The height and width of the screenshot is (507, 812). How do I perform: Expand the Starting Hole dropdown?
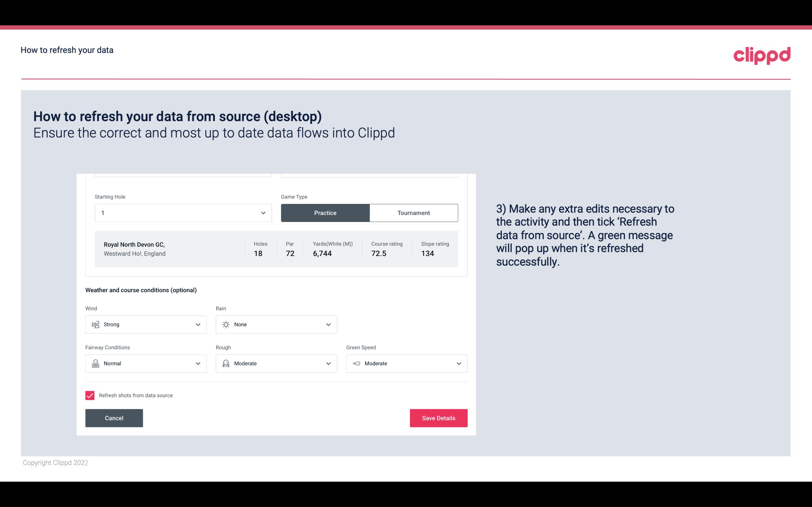(x=262, y=213)
